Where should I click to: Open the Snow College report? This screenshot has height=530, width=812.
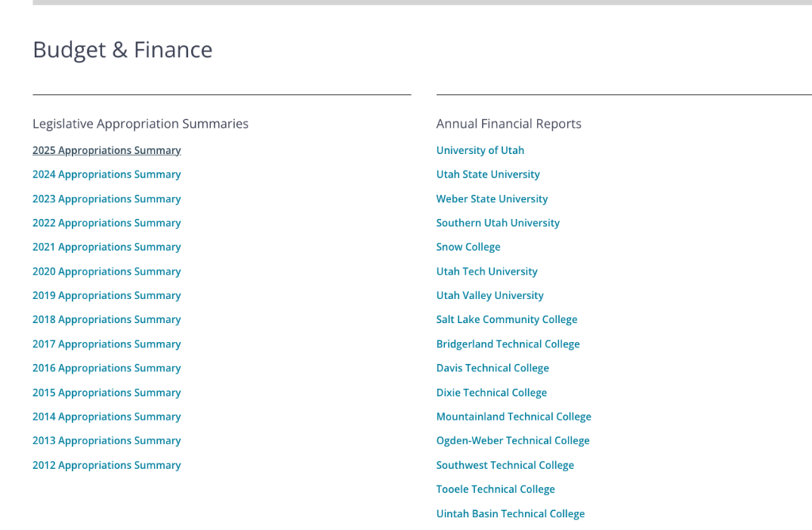[x=468, y=247]
